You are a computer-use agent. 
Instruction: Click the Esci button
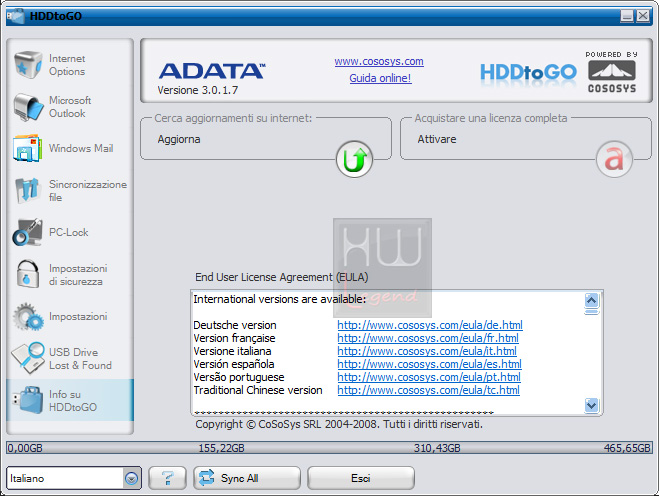pos(361,478)
